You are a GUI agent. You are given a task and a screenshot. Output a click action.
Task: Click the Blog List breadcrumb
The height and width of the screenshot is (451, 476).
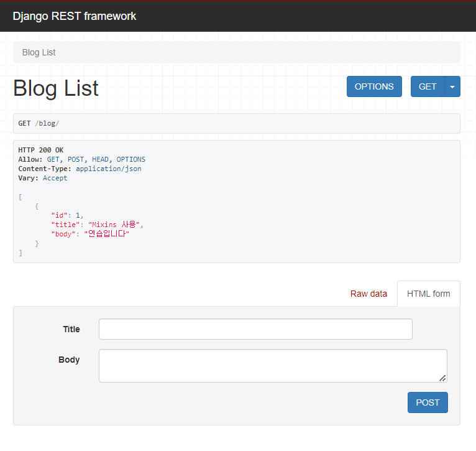click(x=39, y=53)
